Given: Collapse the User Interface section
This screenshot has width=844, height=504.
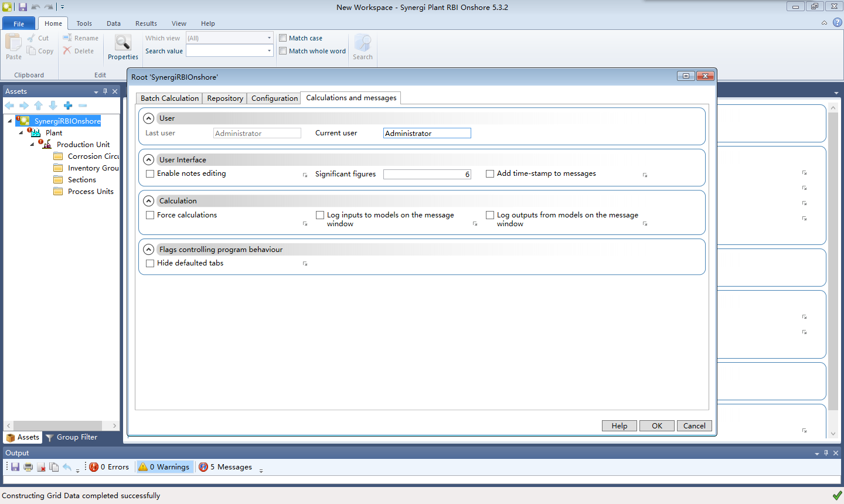Looking at the screenshot, I should coord(149,159).
